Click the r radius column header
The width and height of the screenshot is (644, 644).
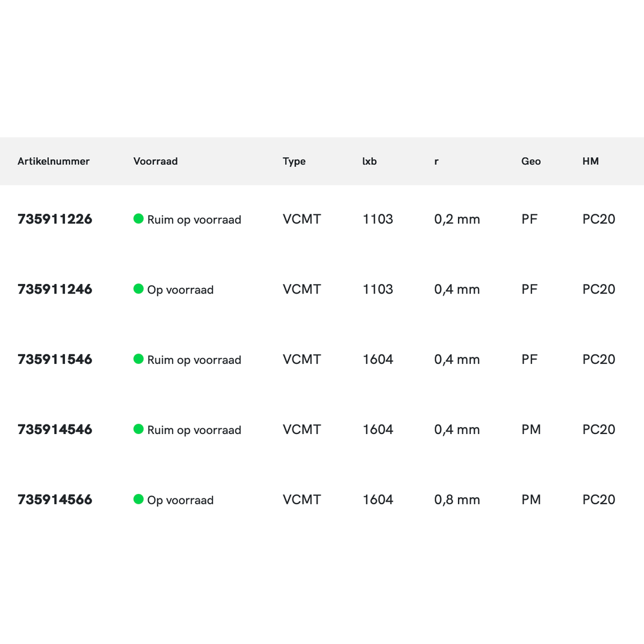pos(437,161)
